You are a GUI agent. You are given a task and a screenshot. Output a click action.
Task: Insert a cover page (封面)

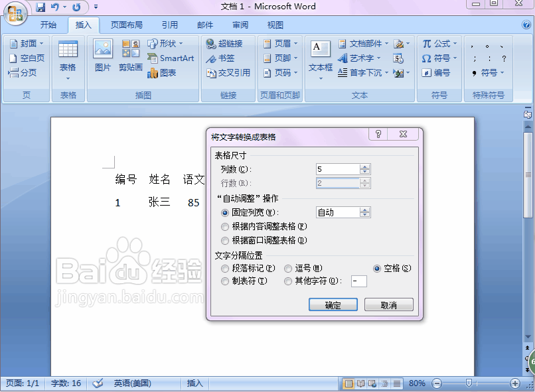[x=27, y=44]
